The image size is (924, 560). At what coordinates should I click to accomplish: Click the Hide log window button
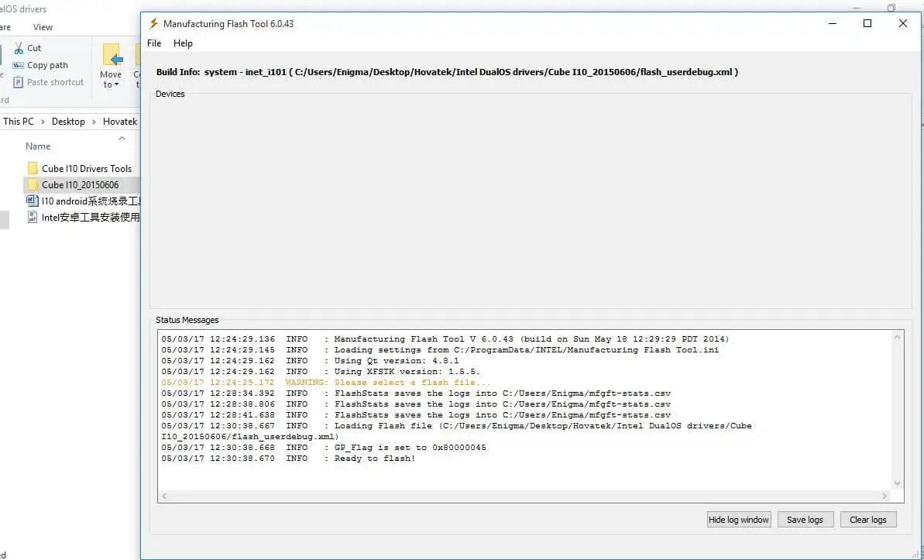click(738, 519)
